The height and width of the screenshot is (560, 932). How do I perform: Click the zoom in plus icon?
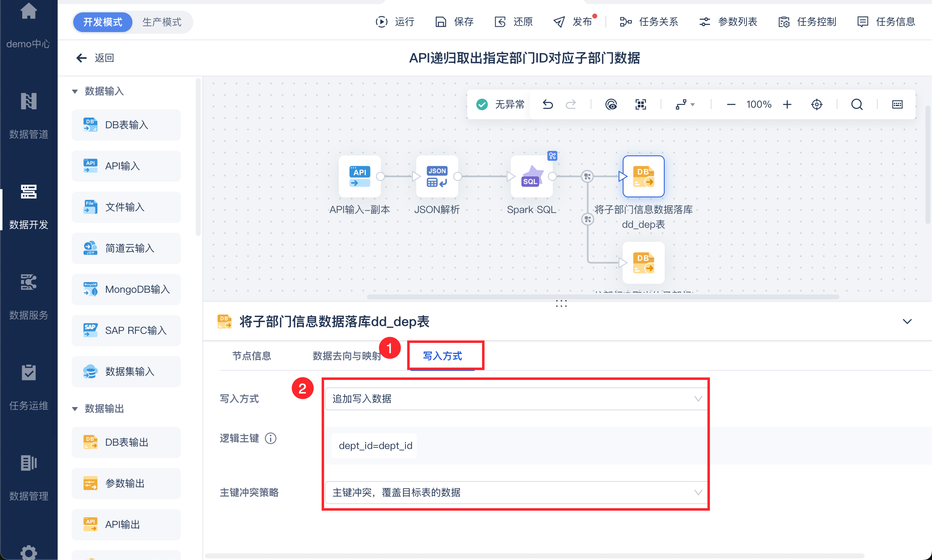pos(787,104)
